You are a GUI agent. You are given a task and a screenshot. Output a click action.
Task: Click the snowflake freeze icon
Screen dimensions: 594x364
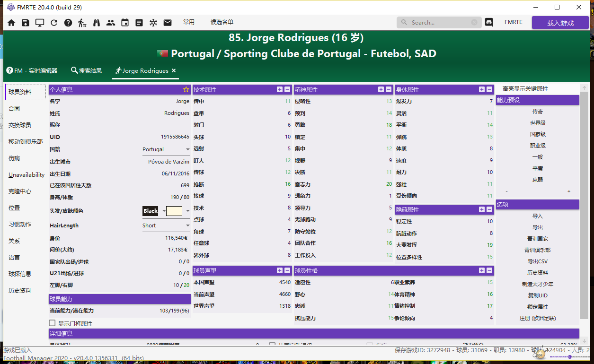(x=153, y=22)
